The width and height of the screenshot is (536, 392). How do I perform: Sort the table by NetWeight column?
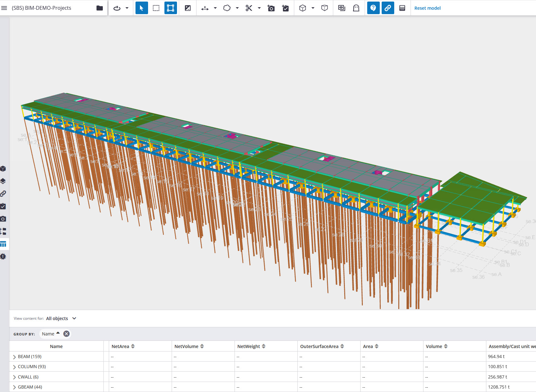(264, 346)
